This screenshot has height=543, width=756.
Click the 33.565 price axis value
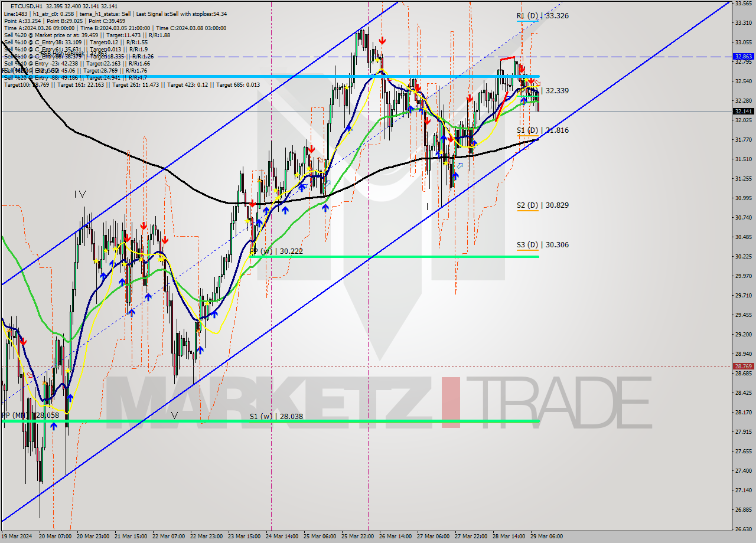click(x=743, y=3)
